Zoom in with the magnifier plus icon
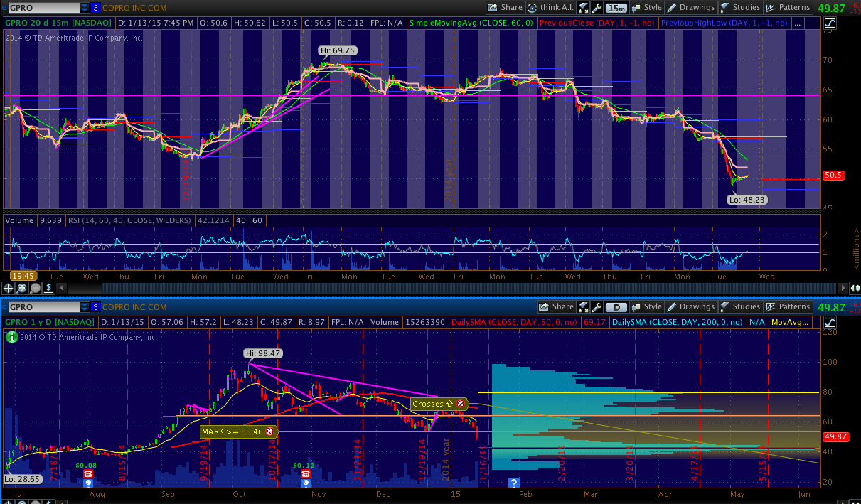 pyautogui.click(x=22, y=288)
